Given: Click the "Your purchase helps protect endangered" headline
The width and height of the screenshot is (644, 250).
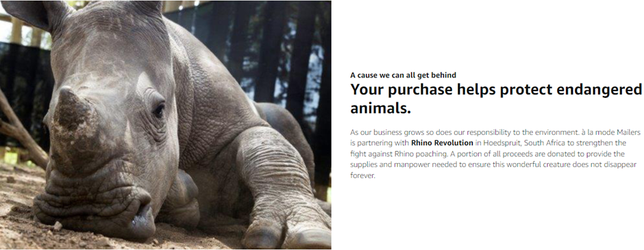Looking at the screenshot, I should 496,90.
